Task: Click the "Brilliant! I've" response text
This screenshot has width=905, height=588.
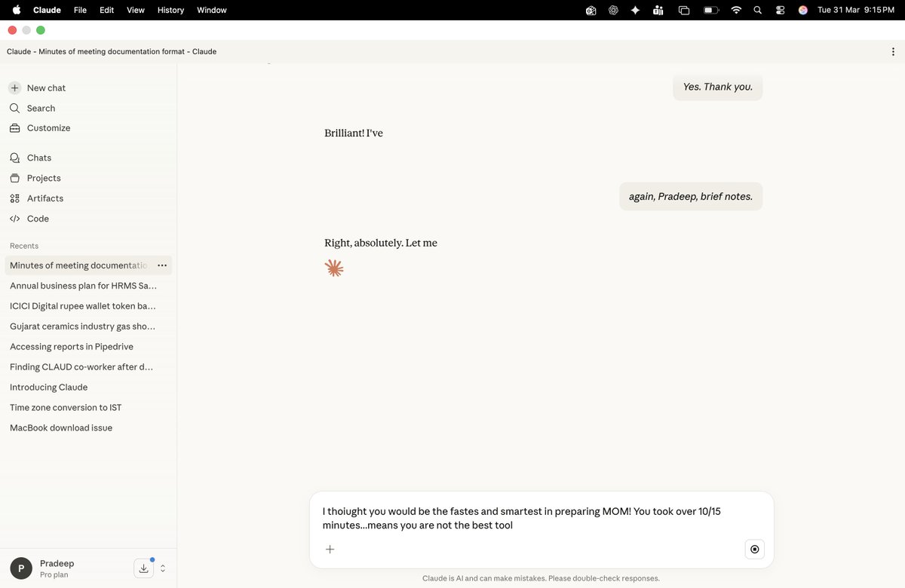Action: tap(354, 133)
